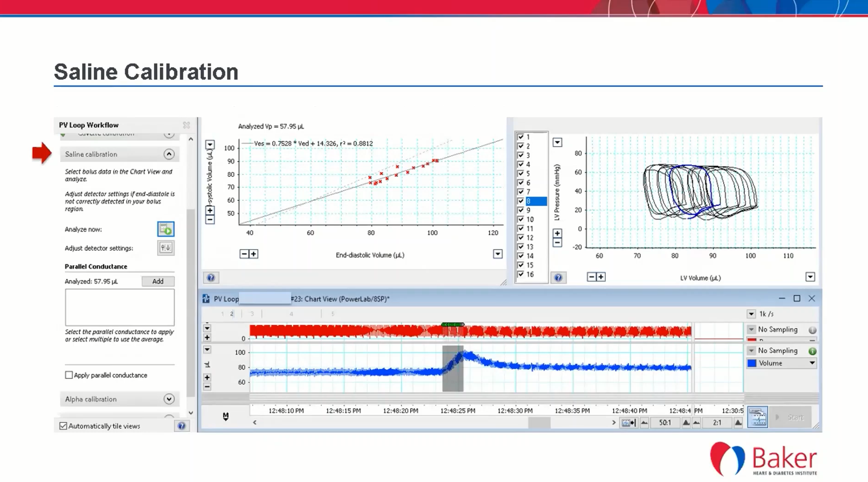The height and width of the screenshot is (482, 868).
Task: Toggle Automatically tile views checkbox
Action: [x=64, y=426]
